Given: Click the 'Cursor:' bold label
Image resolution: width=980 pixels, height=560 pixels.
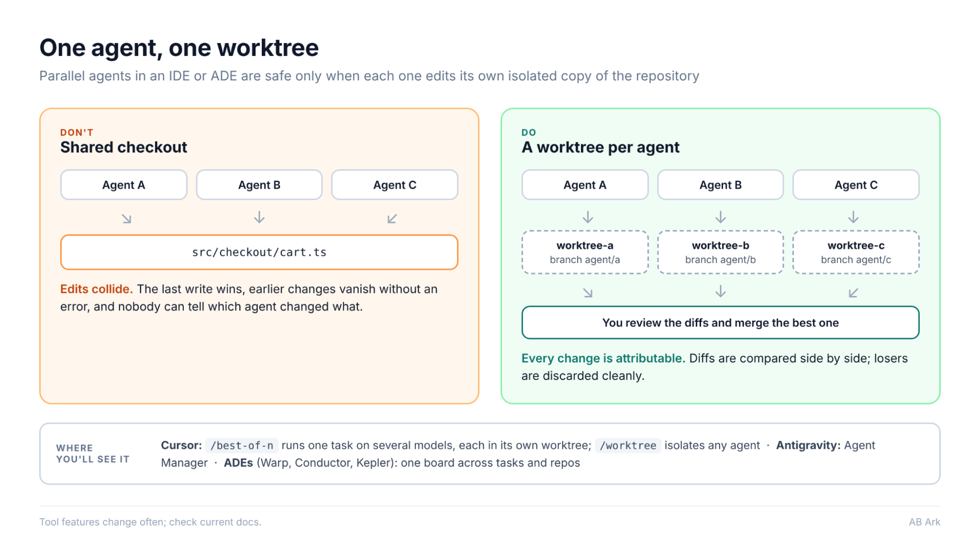Looking at the screenshot, I should click(181, 445).
